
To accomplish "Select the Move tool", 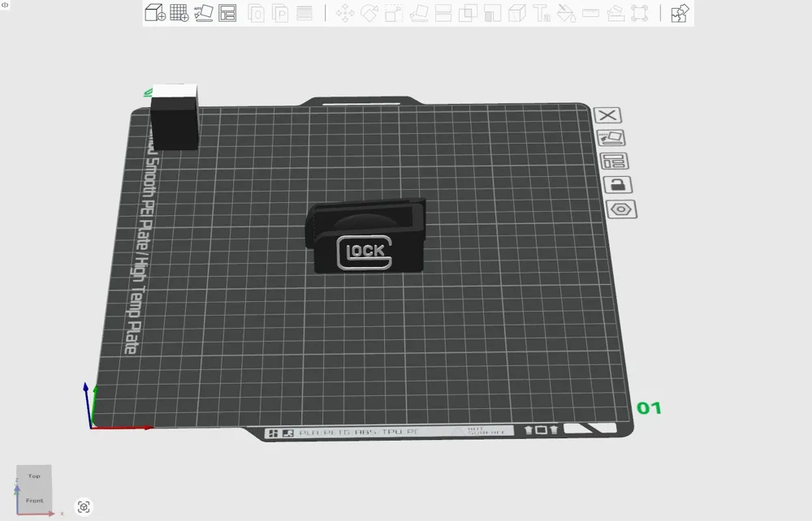I will click(345, 13).
